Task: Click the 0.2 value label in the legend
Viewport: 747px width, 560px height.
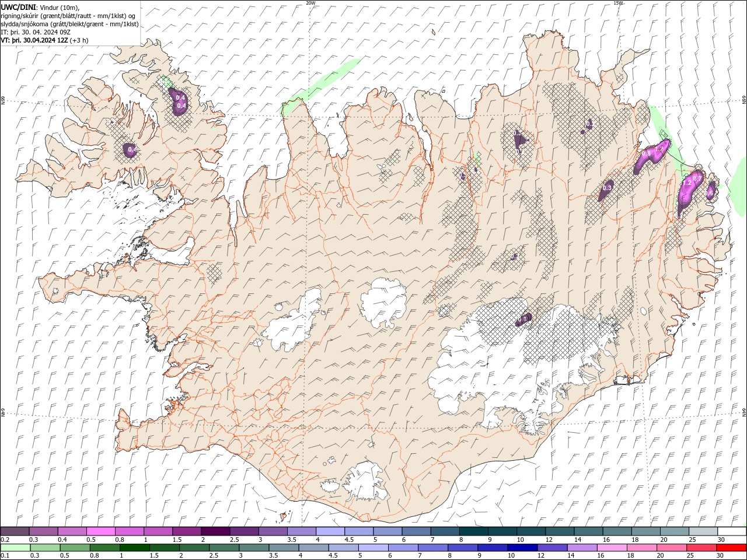Action: click(x=5, y=540)
